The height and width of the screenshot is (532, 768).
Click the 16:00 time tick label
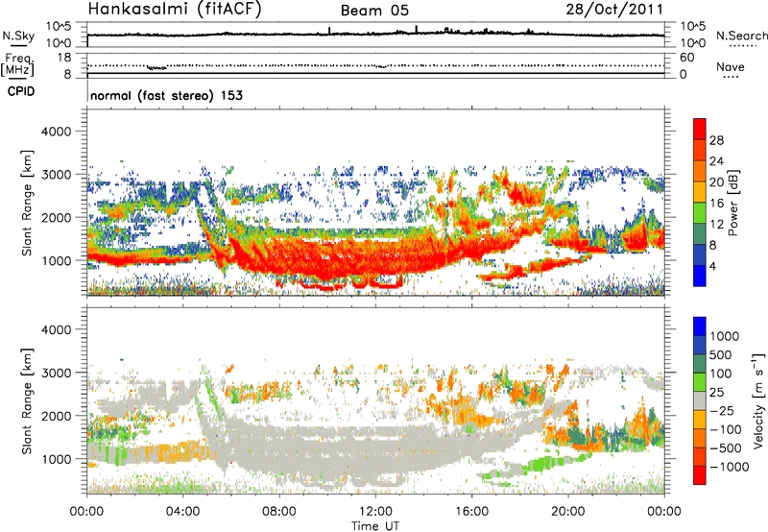(471, 512)
